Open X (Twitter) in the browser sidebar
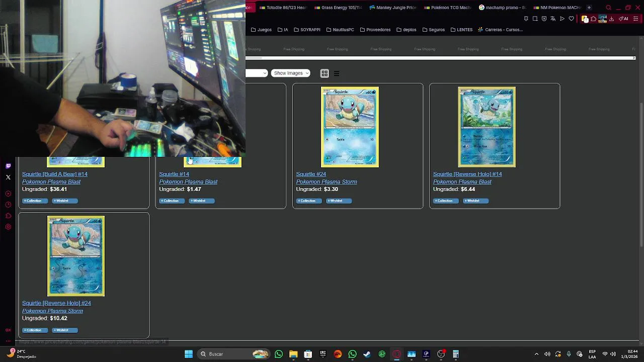 [8, 177]
